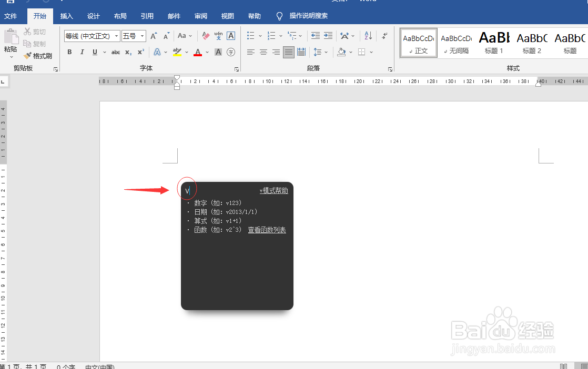
Task: Toggle superscript formatting
Action: [x=140, y=52]
